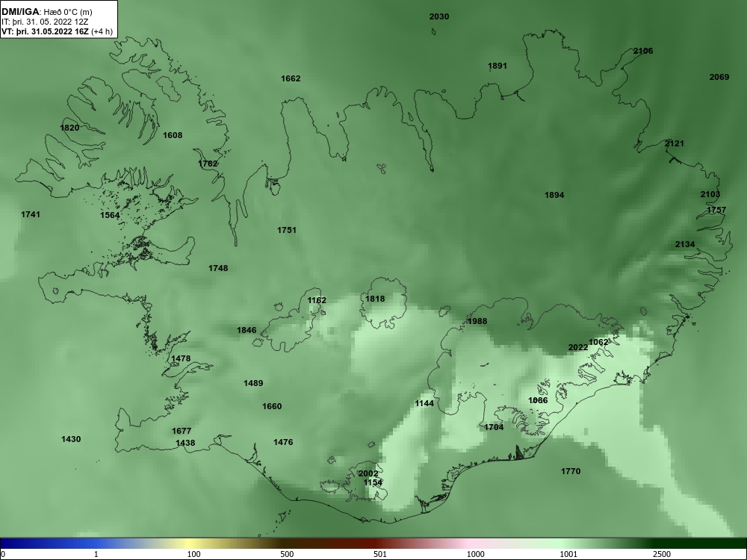
Task: Click the DMI/IGA Hæð 0°C title
Action: coord(47,12)
